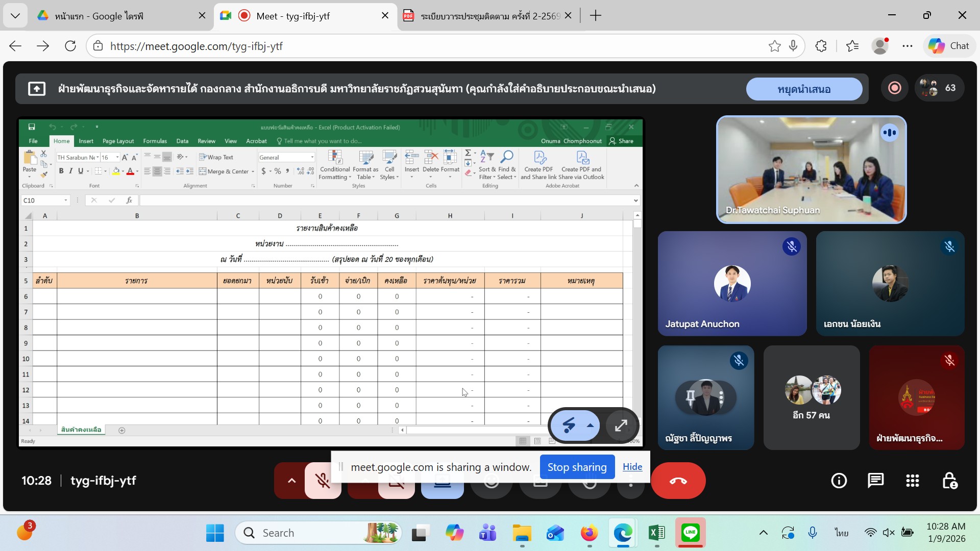Click the หยุดนำเสนอ stop presenting button
This screenshot has width=980, height=551.
click(x=804, y=89)
